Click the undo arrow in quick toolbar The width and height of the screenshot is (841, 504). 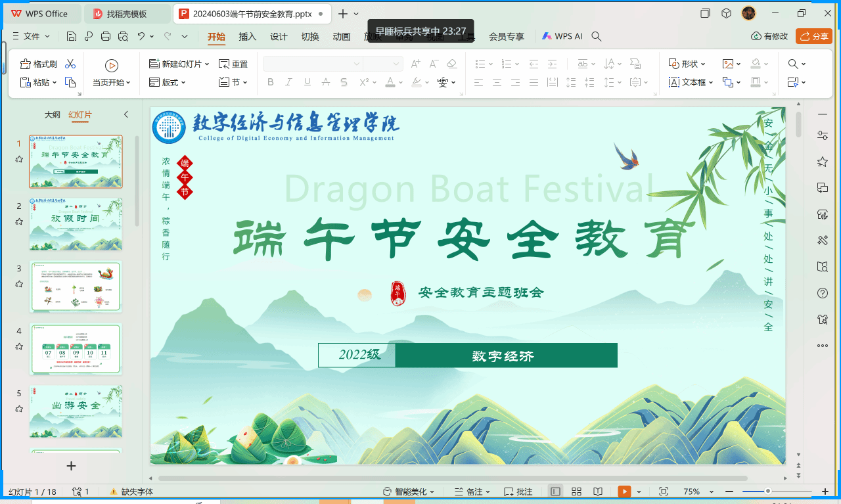[x=141, y=36]
